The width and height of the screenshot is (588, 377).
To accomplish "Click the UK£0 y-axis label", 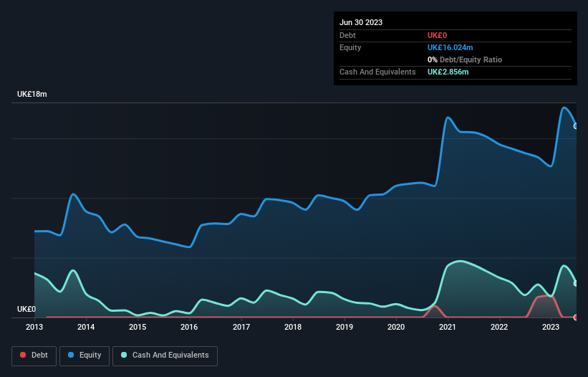I will [26, 309].
